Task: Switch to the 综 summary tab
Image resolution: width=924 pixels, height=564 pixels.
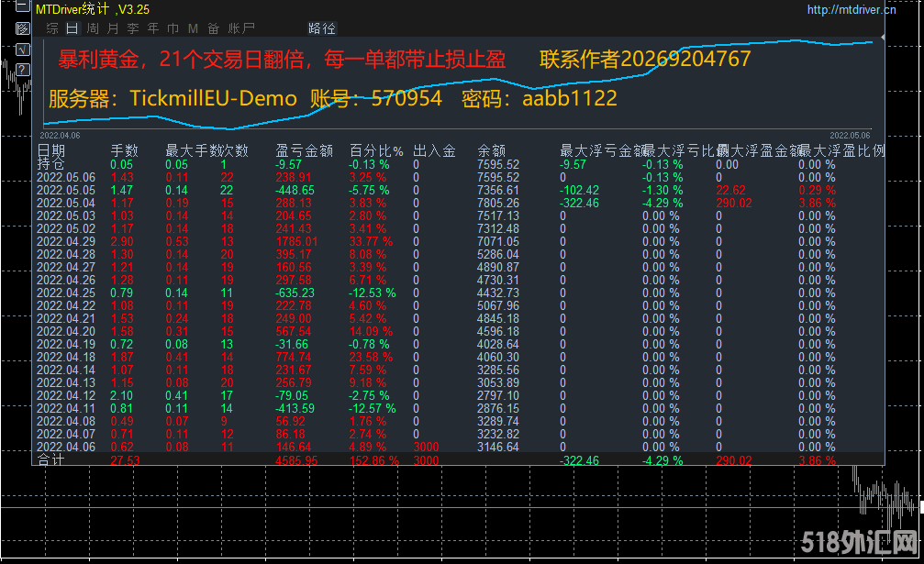Action: [x=52, y=28]
